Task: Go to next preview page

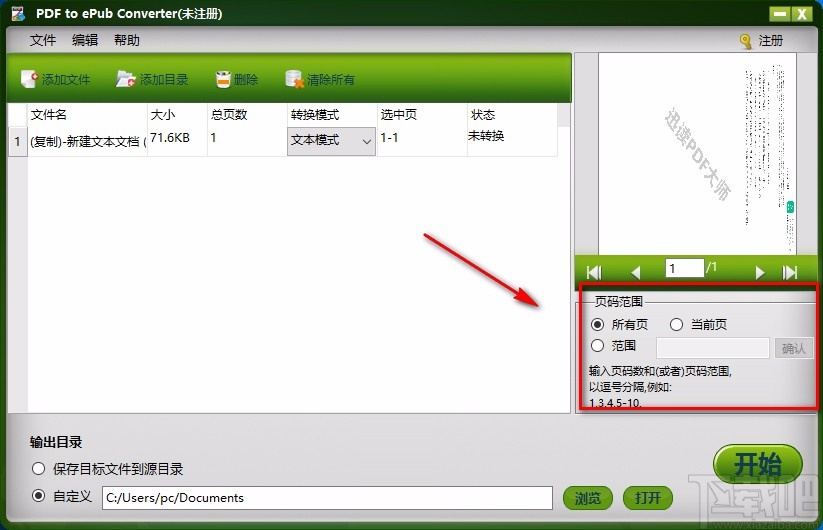Action: (759, 272)
